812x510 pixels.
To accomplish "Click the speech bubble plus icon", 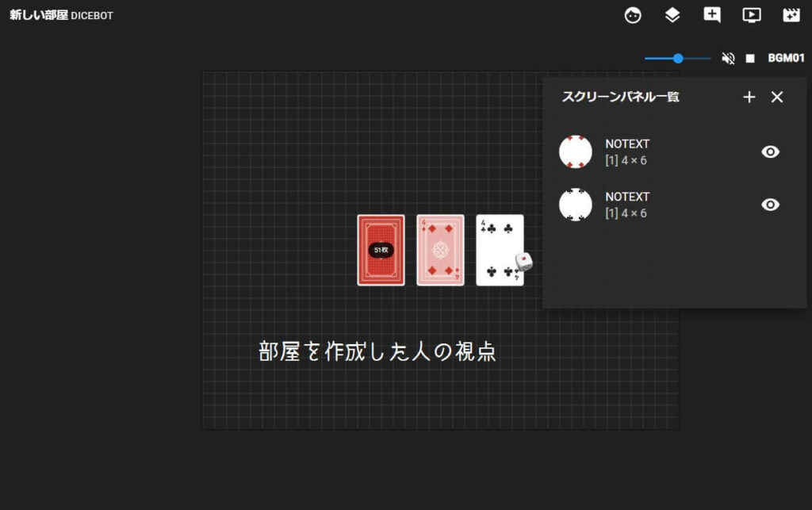I will click(712, 15).
